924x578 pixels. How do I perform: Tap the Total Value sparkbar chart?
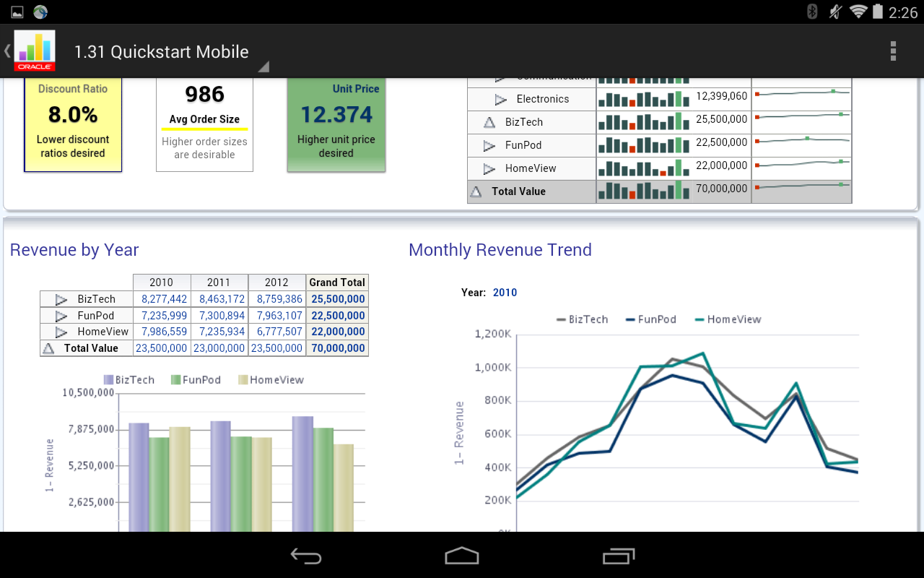click(643, 191)
